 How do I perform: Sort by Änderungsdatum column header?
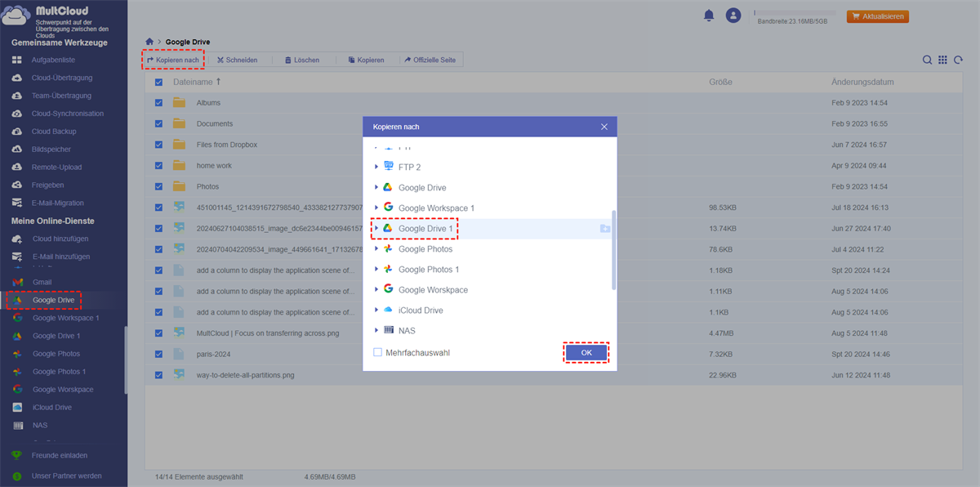[862, 83]
